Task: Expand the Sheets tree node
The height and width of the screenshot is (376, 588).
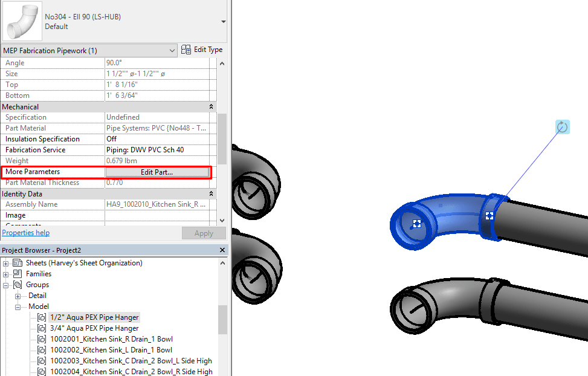Action: (x=5, y=263)
